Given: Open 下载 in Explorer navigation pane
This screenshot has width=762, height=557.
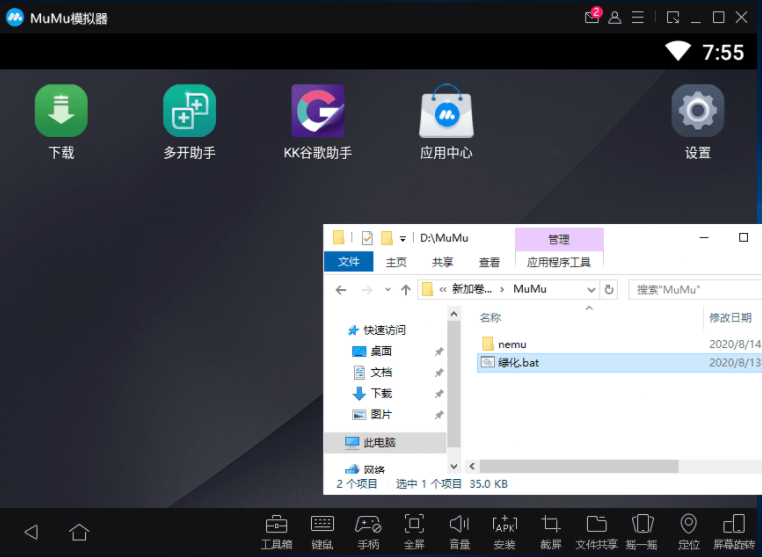Looking at the screenshot, I should [381, 393].
